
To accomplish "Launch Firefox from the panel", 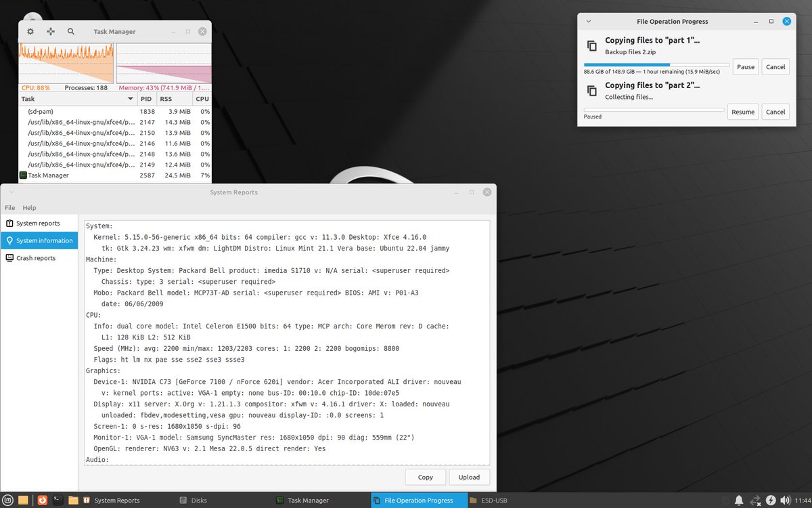I will pos(43,500).
